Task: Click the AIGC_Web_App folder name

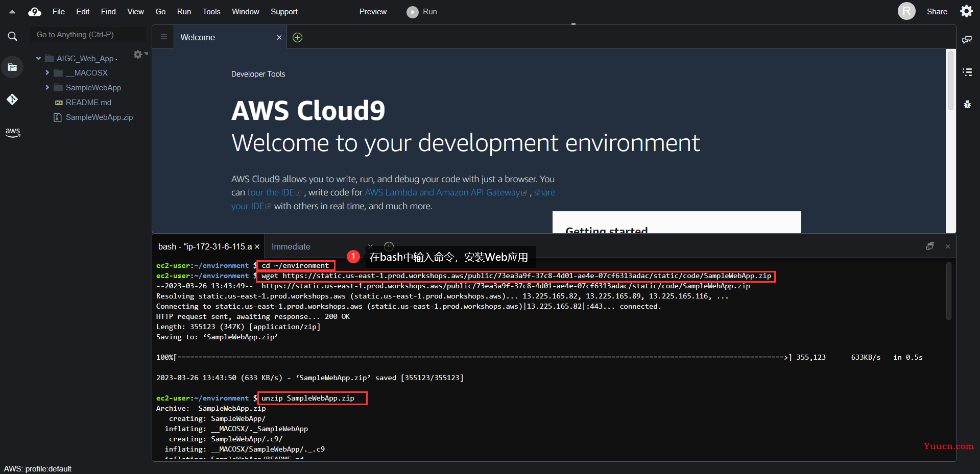Action: pos(85,59)
